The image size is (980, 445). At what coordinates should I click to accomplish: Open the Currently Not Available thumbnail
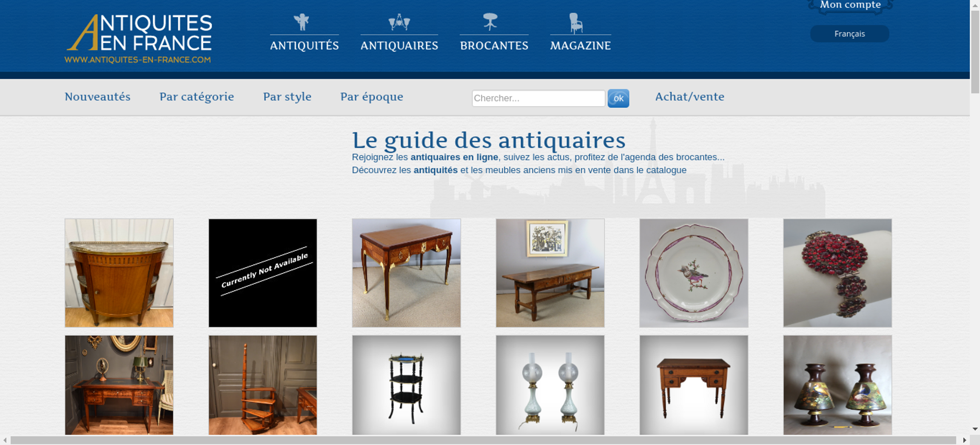click(x=263, y=273)
